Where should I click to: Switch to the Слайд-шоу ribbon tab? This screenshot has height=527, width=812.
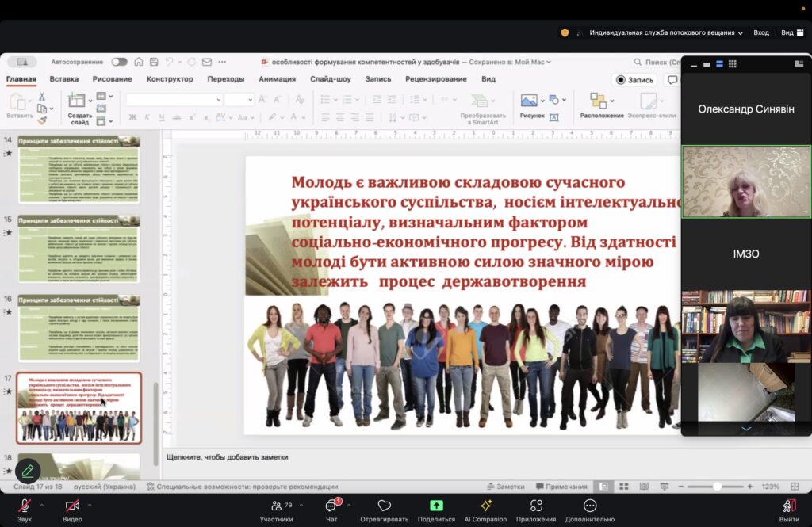click(x=331, y=79)
